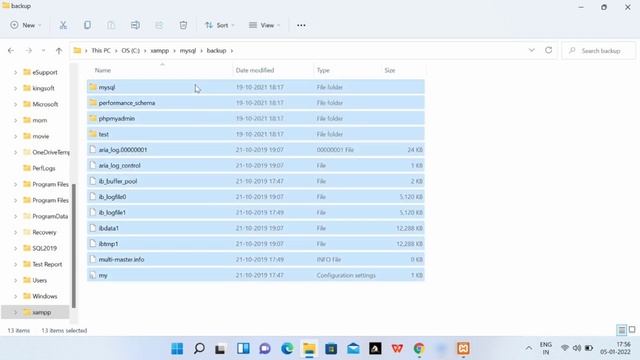Select ibdata1 file
Screen dimensions: 640x360
[x=256, y=228]
